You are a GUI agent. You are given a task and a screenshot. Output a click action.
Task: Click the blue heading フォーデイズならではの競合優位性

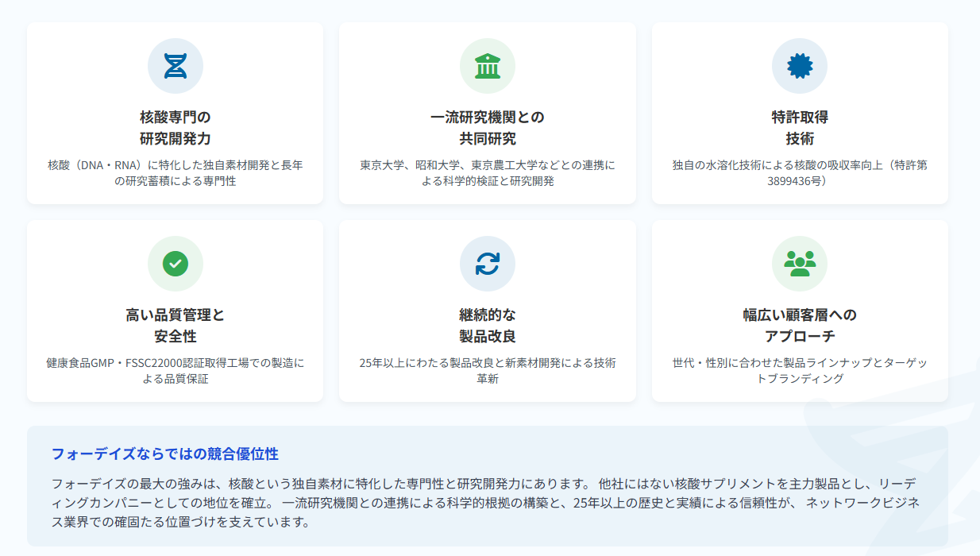[165, 454]
